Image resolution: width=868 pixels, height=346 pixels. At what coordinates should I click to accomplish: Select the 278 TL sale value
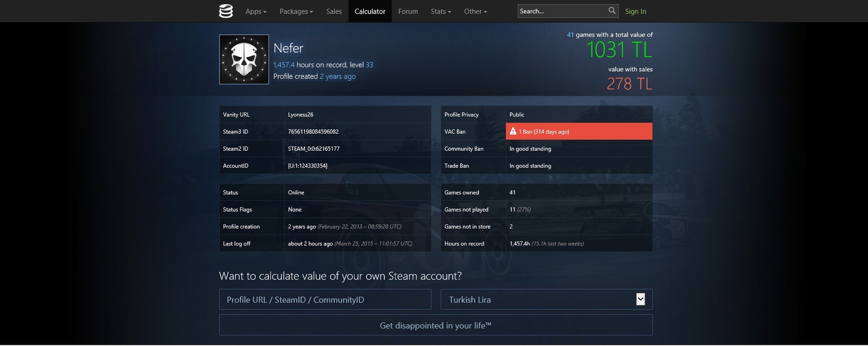click(x=629, y=84)
